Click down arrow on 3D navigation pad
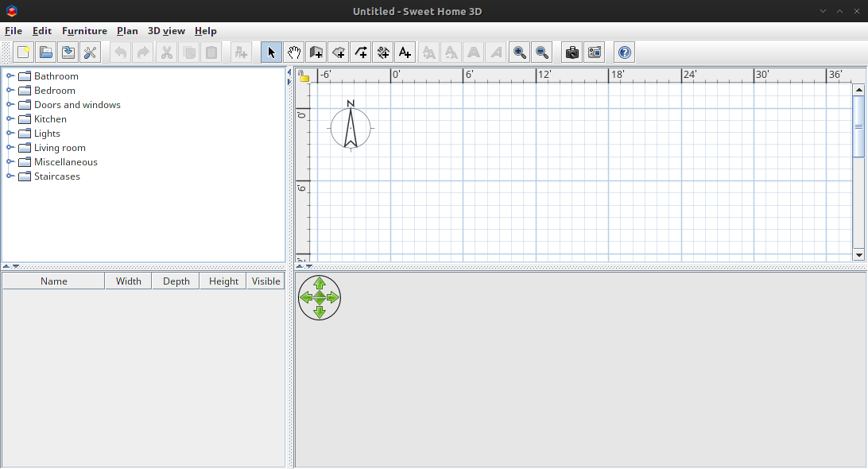 (x=320, y=312)
